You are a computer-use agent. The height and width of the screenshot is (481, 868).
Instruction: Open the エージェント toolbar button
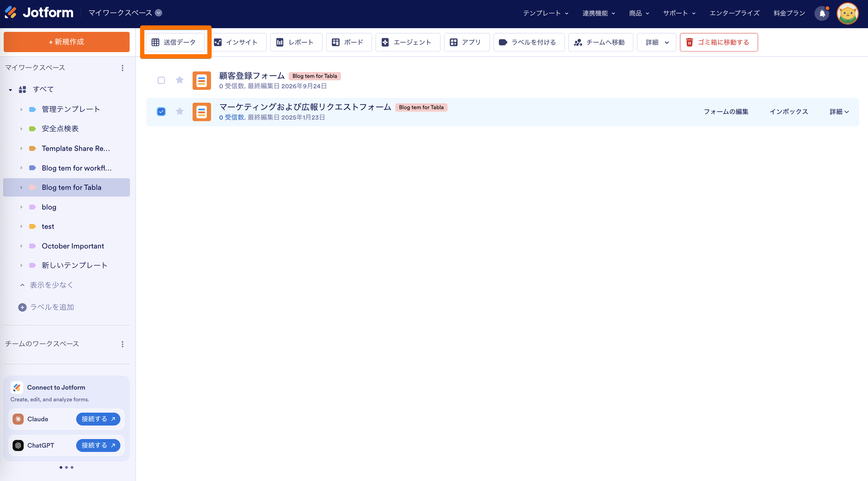click(408, 42)
